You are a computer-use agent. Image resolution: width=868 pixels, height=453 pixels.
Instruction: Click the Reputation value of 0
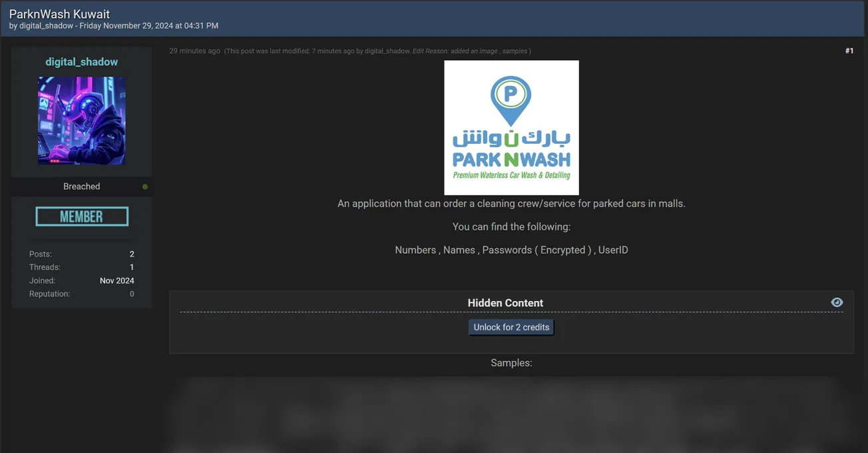pos(131,293)
